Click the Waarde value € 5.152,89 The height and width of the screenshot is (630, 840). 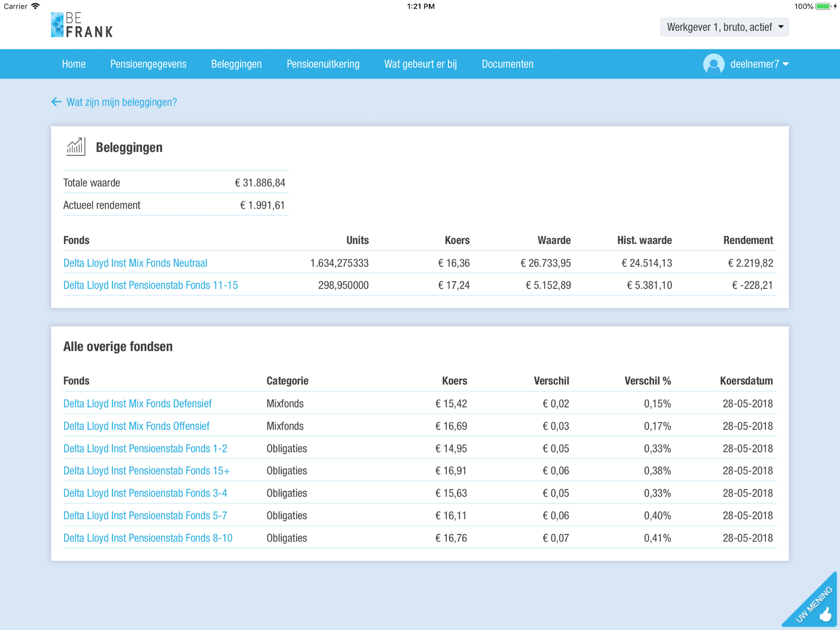[x=548, y=285]
